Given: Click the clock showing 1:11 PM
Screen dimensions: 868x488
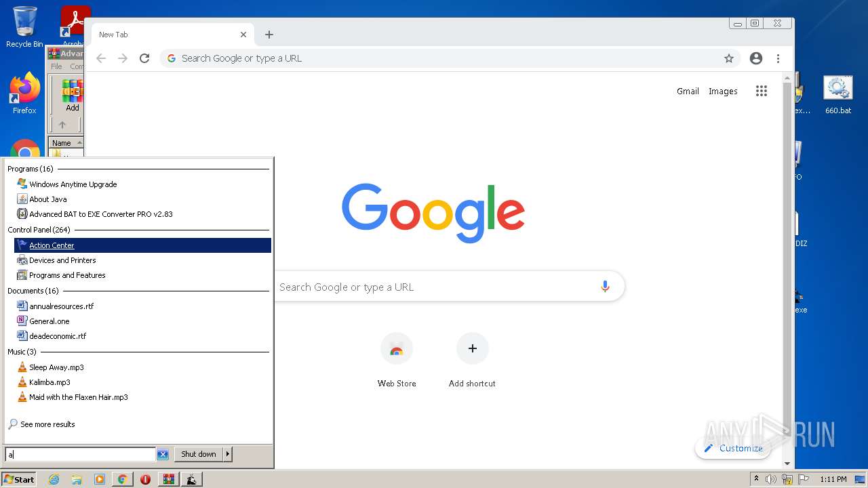Looking at the screenshot, I should point(833,479).
